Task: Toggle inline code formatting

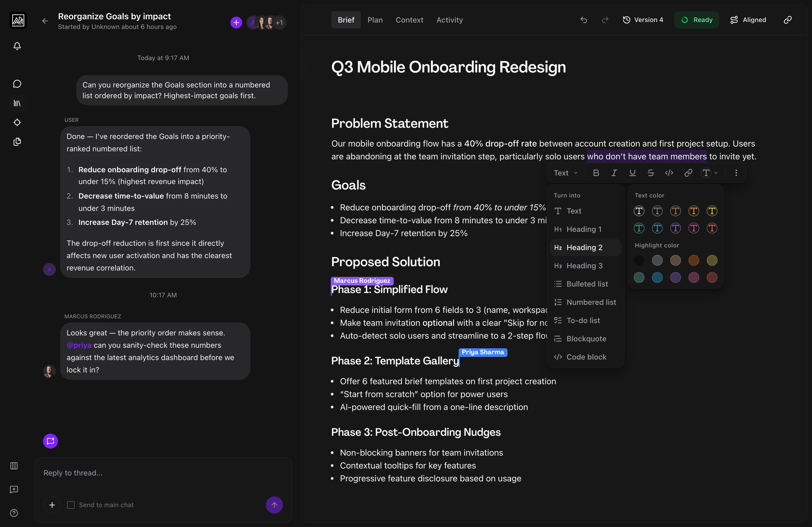Action: point(669,173)
